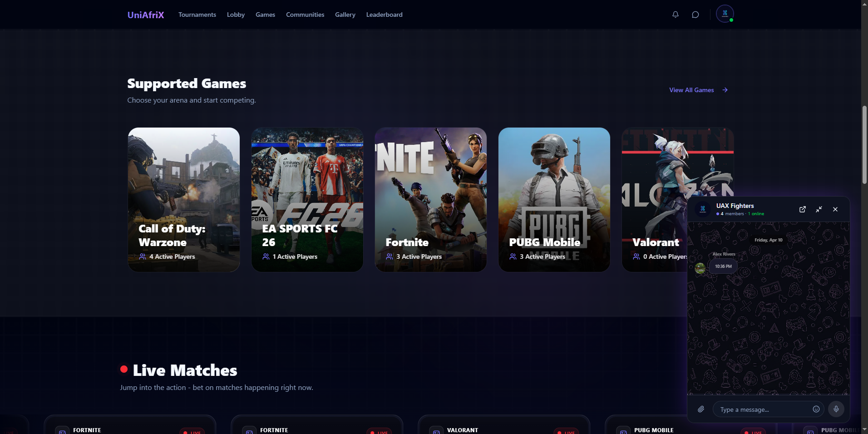Screen dimensions: 868x434
Task: Go to the Leaderboard
Action: click(384, 15)
